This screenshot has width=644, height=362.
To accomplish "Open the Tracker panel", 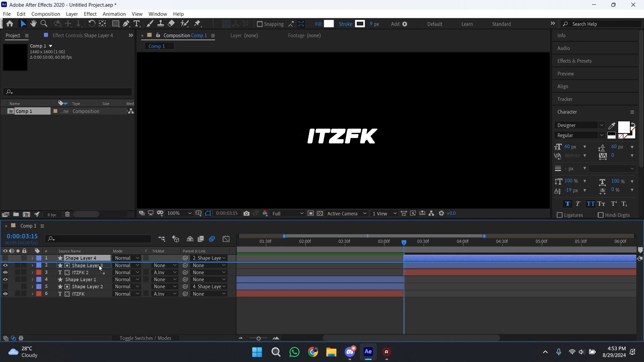I will coord(565,99).
